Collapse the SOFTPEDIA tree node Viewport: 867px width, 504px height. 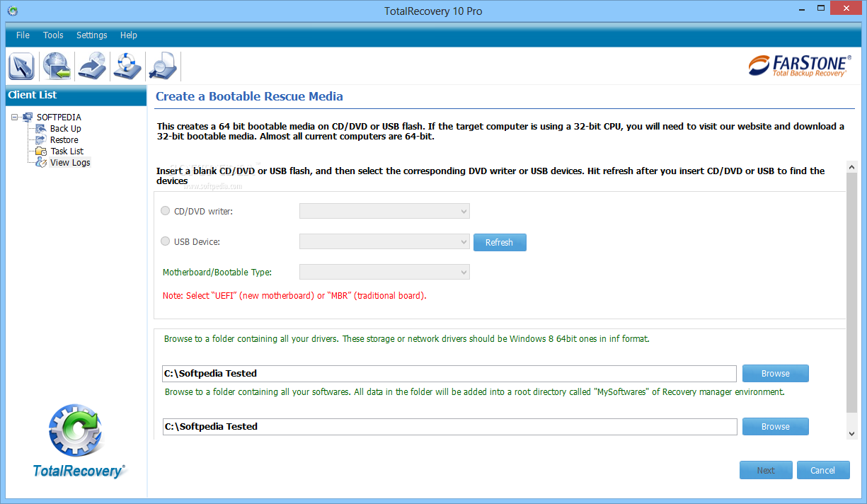tap(14, 118)
